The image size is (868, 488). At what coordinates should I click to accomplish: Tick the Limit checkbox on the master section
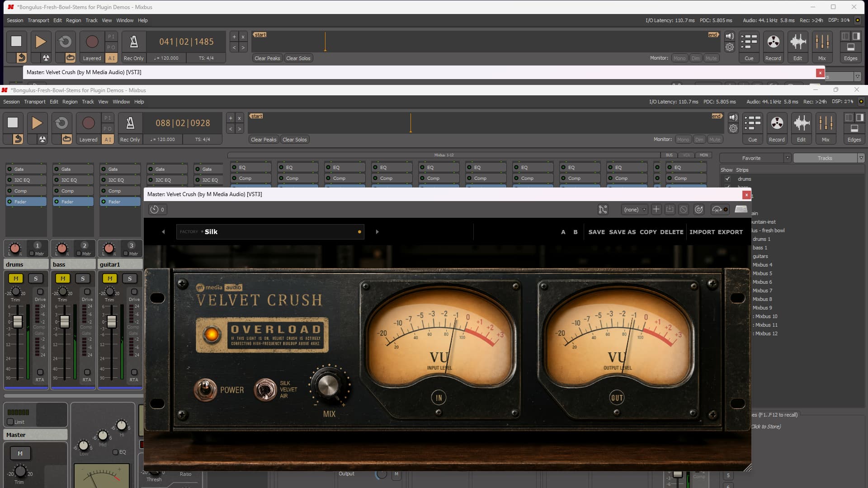[10, 422]
